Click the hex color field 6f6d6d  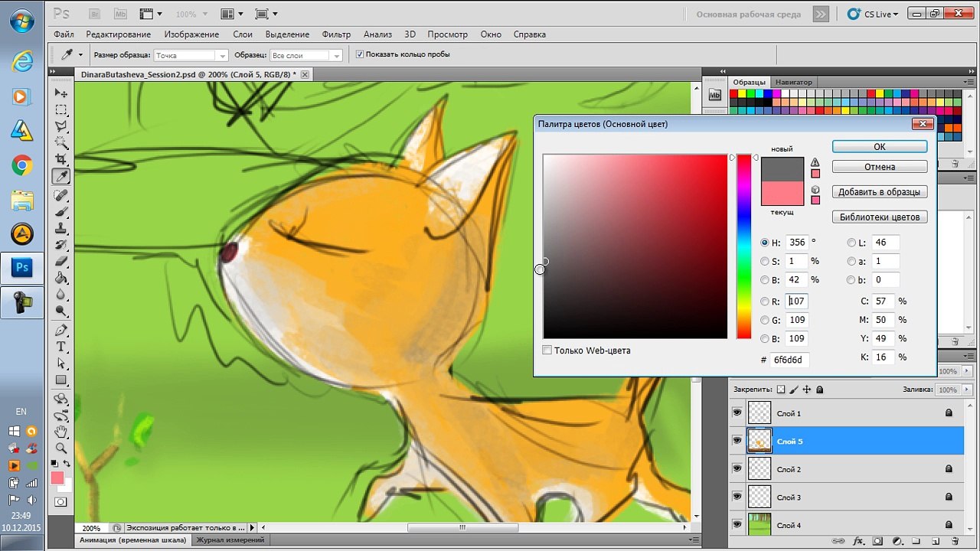point(790,360)
